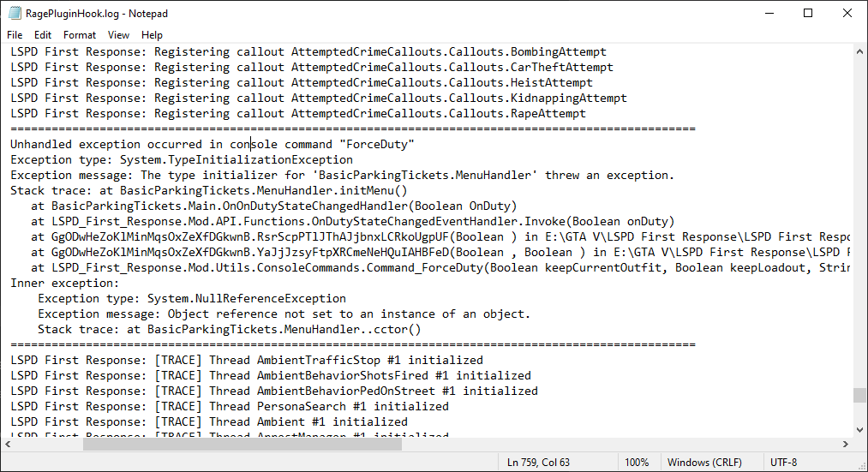The image size is (868, 472).
Task: Place cursor on the System.NullReferenceException line
Action: [x=192, y=298]
